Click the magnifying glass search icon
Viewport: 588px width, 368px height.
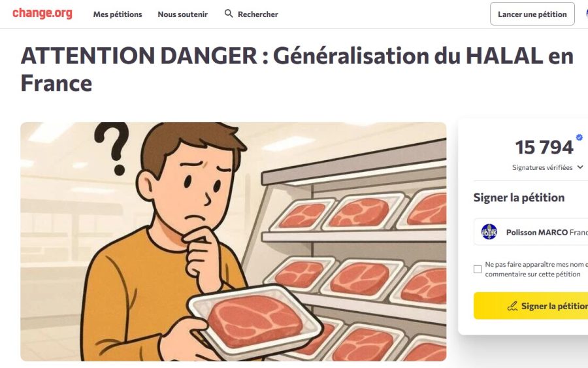[x=229, y=14]
